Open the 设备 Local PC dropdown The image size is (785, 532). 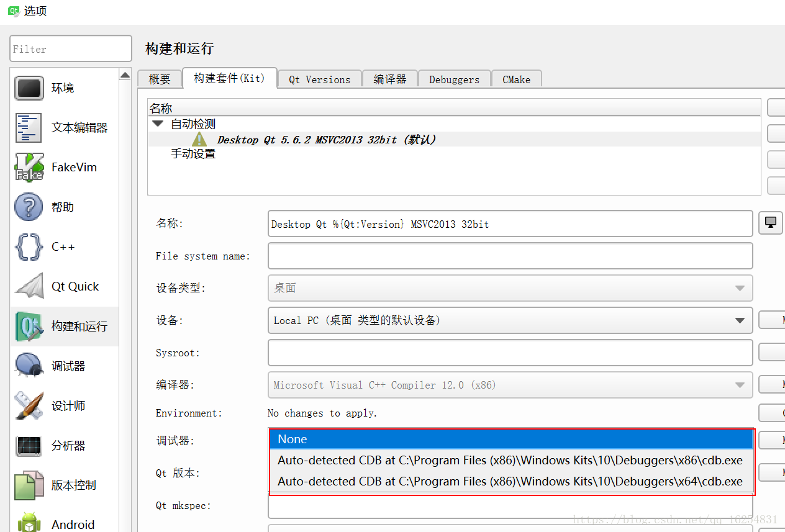[510, 320]
